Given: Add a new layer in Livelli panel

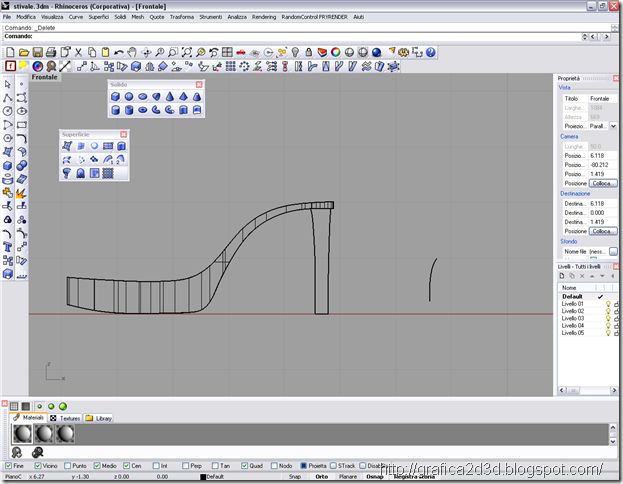Looking at the screenshot, I should pyautogui.click(x=562, y=276).
